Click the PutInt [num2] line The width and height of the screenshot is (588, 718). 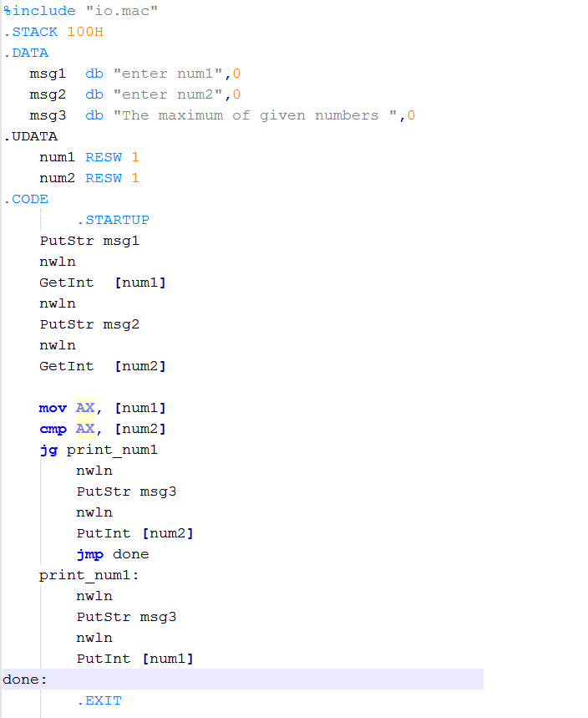click(x=135, y=533)
